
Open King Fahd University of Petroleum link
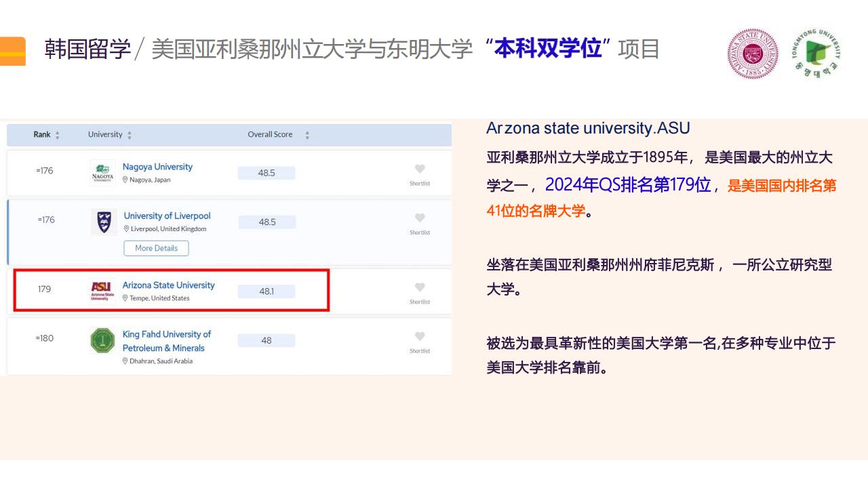tap(167, 341)
